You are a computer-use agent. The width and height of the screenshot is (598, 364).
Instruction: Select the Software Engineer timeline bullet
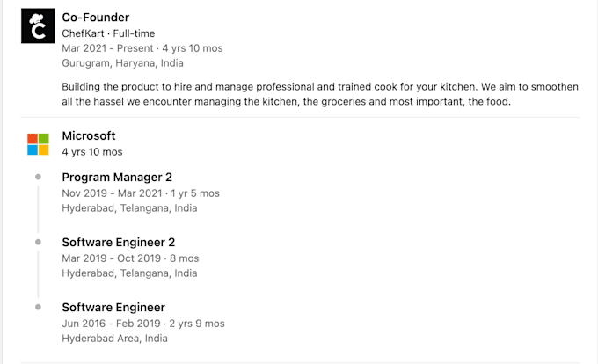[38, 307]
